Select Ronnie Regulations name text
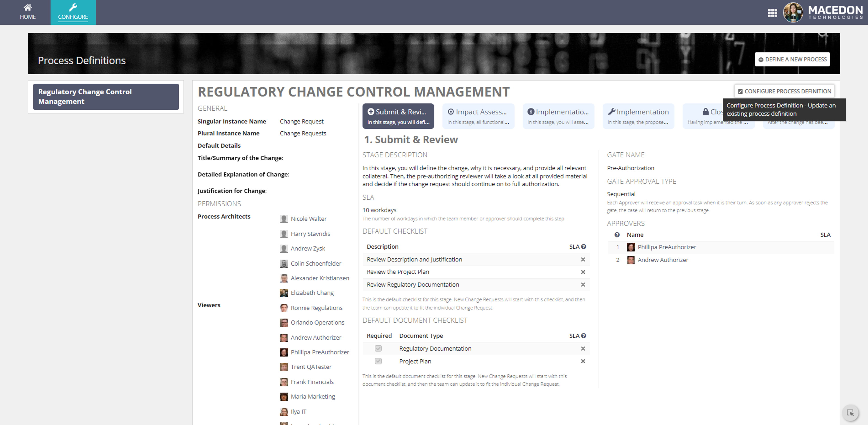 (x=317, y=308)
